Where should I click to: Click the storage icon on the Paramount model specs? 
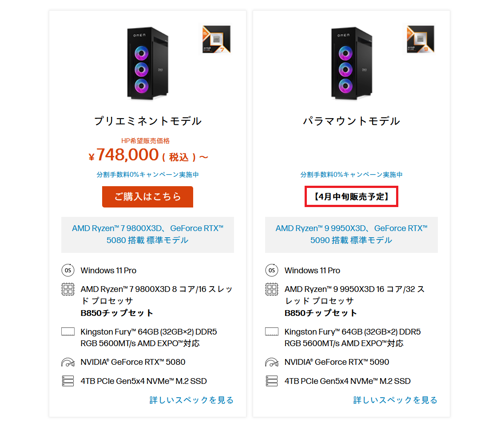point(271,381)
